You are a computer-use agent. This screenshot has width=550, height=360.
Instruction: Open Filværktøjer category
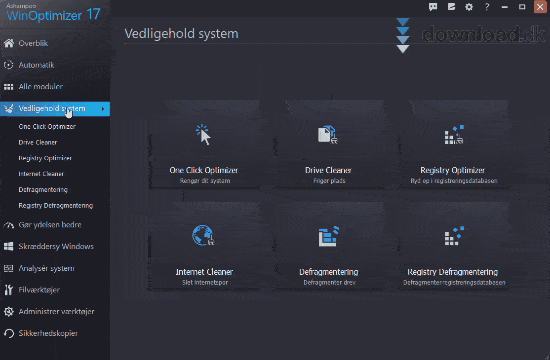[x=39, y=290]
